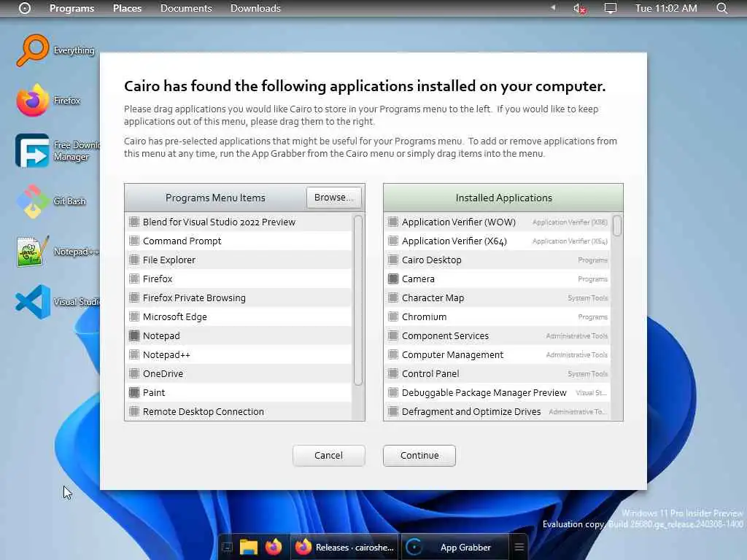Open the Firefox desktop icon
The width and height of the screenshot is (747, 560).
pyautogui.click(x=32, y=101)
